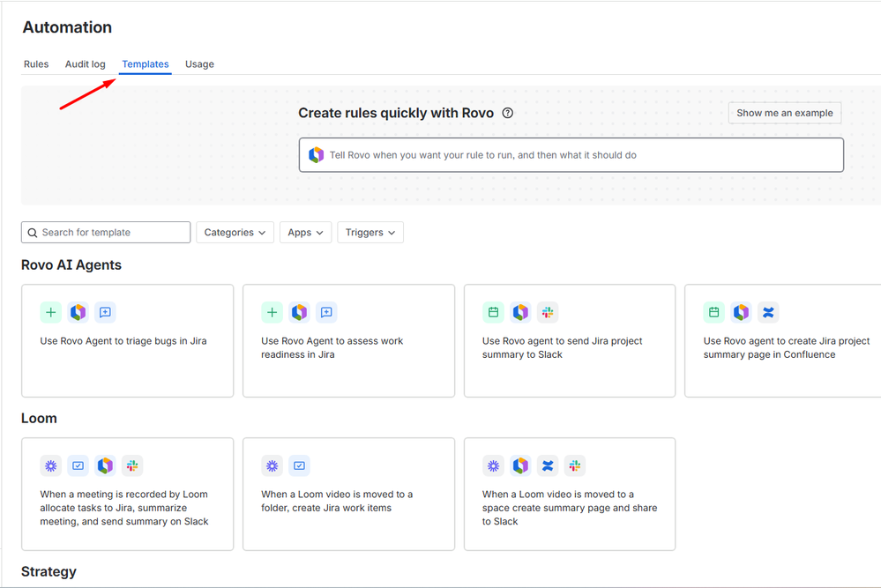This screenshot has width=881, height=588.
Task: Open 'summary page in Confluence' template
Action: click(x=783, y=341)
